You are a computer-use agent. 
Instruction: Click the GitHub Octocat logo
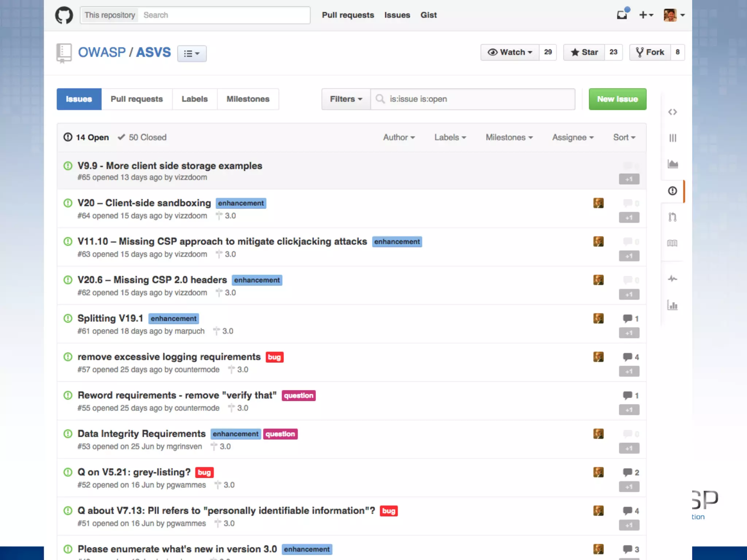64,15
